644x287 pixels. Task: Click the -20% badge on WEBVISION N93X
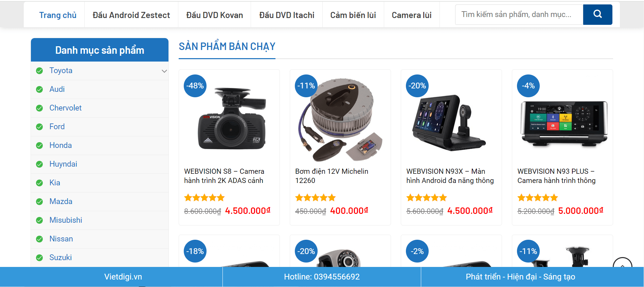click(x=417, y=86)
